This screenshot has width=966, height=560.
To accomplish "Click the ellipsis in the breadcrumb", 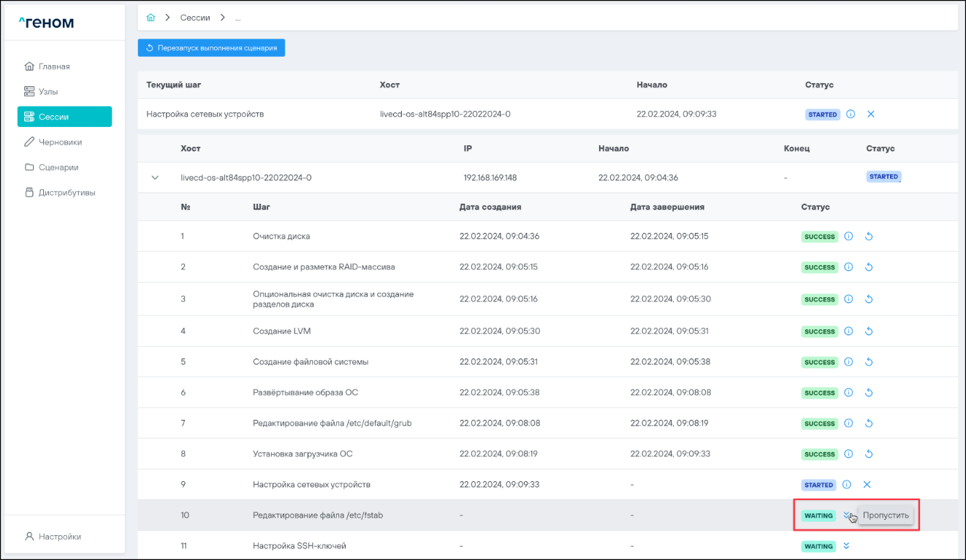I will click(237, 18).
